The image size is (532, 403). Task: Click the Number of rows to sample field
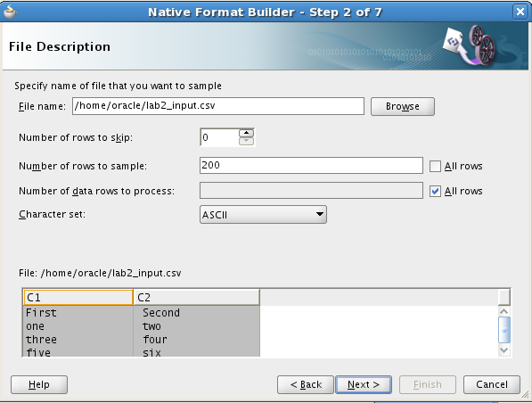[x=311, y=165]
